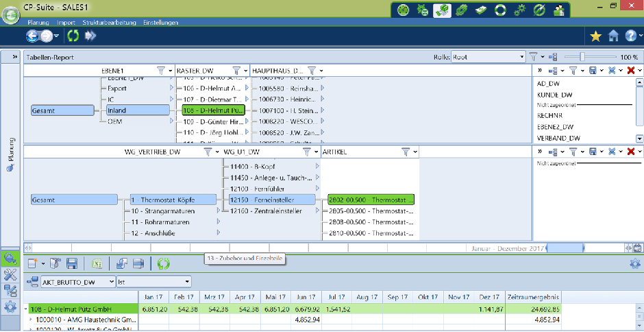Click the red X remove icon in top panel
The image size is (644, 332).
tap(631, 71)
